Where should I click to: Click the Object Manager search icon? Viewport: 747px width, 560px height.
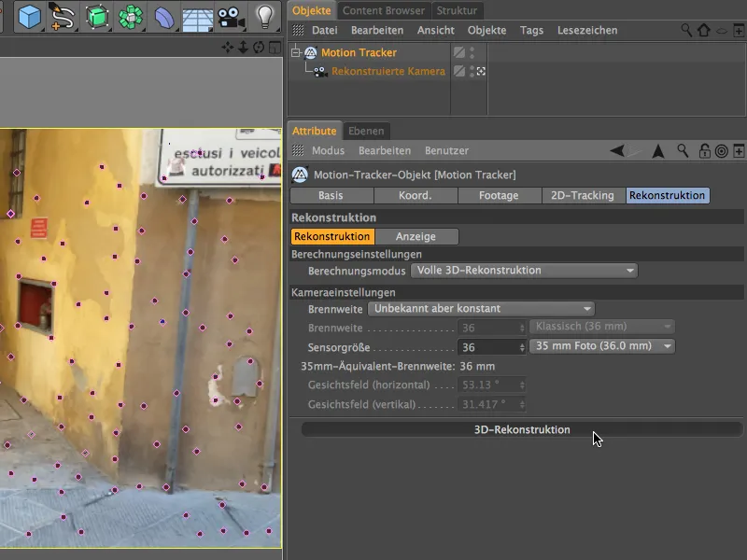click(686, 31)
